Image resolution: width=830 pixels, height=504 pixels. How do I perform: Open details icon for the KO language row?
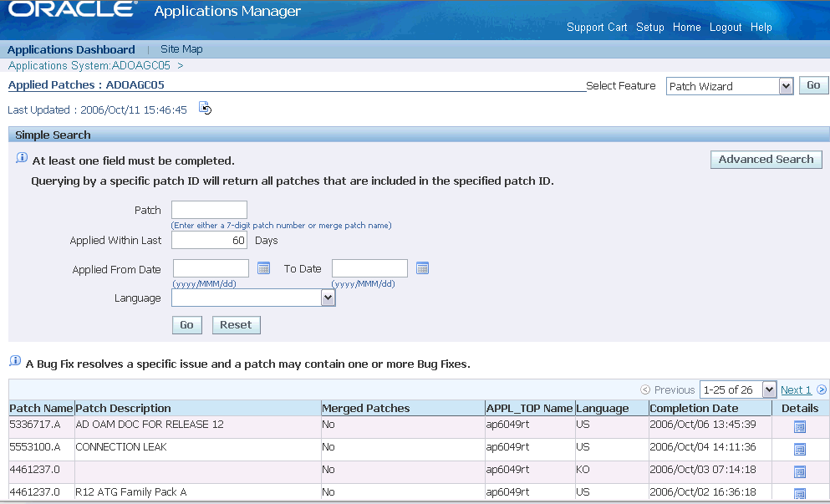pyautogui.click(x=800, y=471)
